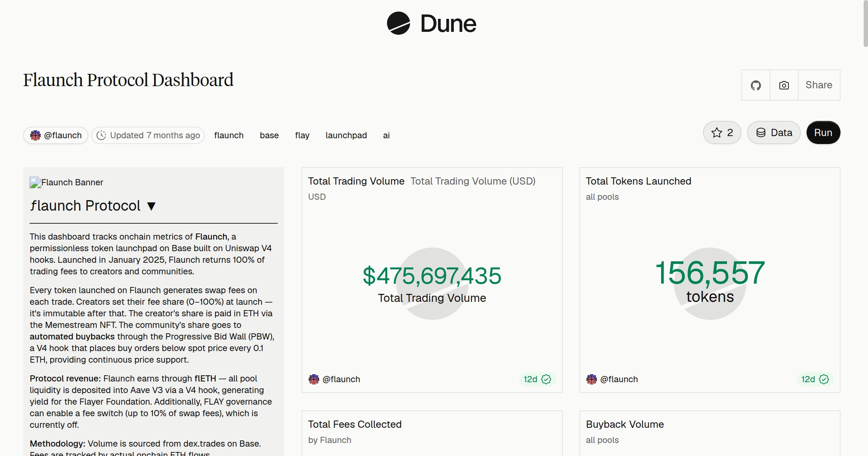Open the @flaunch author chip
The image size is (868, 456).
point(56,135)
